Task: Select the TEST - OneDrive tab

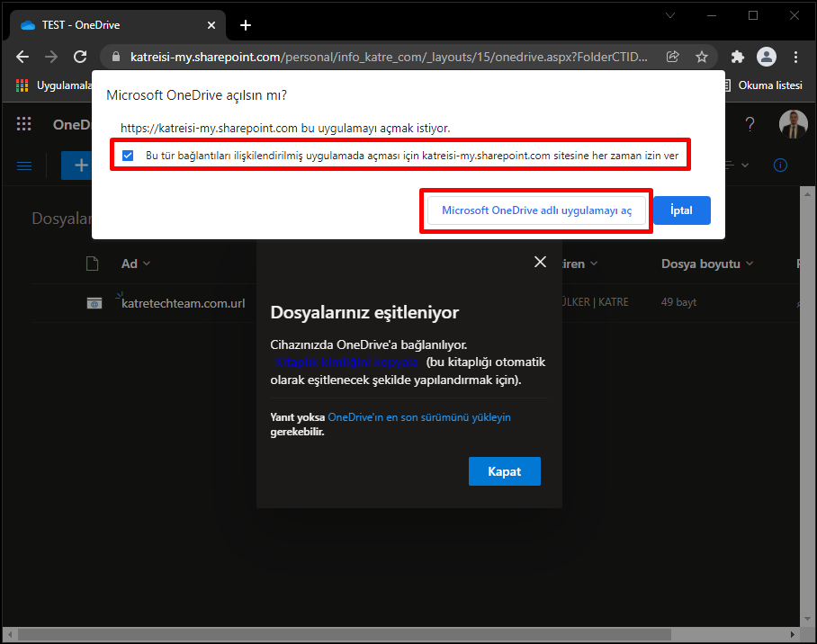Action: 118,25
